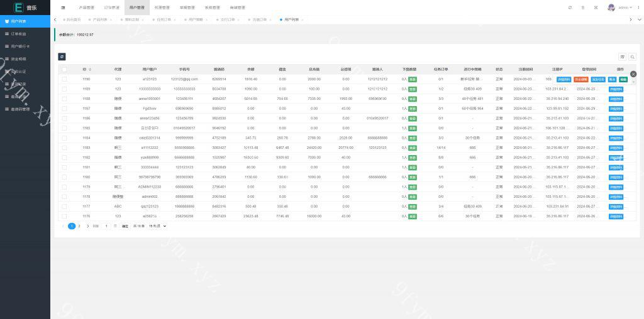Click the green view badge in row 1187
644x319 pixels.
point(413,109)
